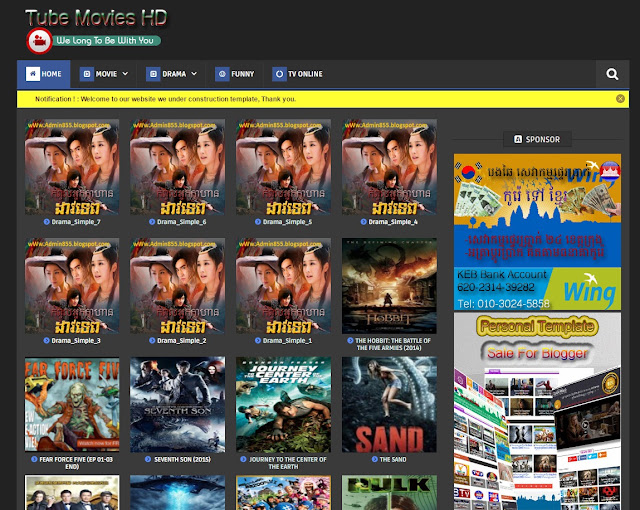This screenshot has width=640, height=510.
Task: Open the Drama_Simple_5 poster thumbnail
Action: pos(283,167)
